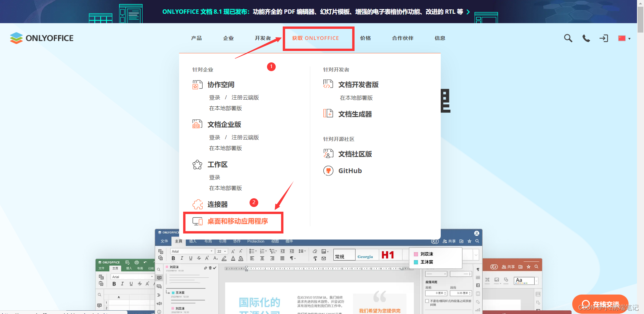Open the 信息 menu
644x314 pixels.
pos(440,38)
